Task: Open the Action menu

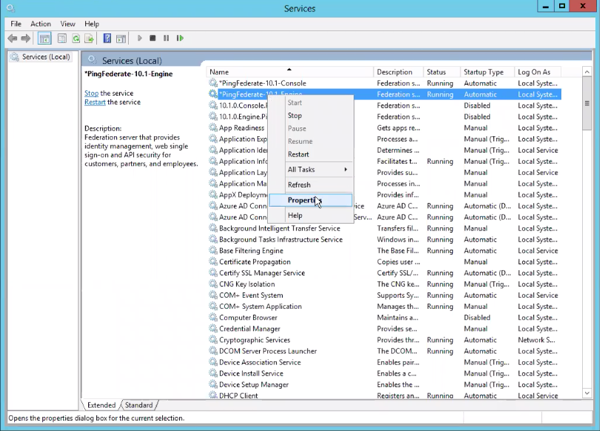Action: [40, 23]
